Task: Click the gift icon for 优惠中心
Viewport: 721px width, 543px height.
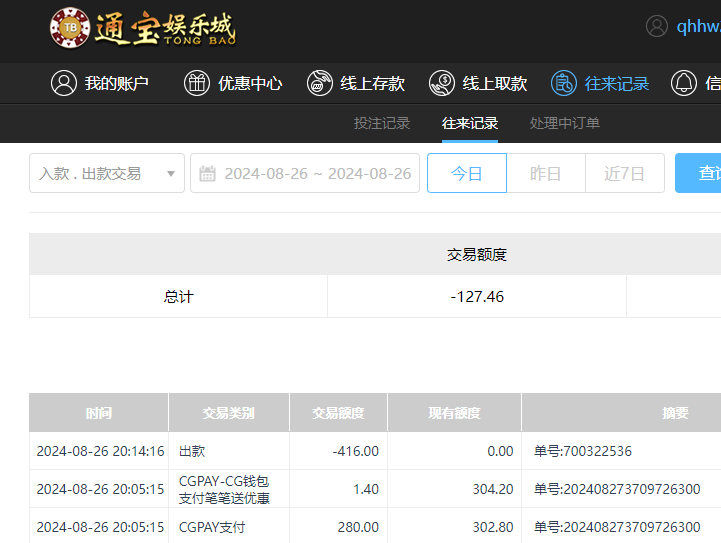Action: pos(197,83)
